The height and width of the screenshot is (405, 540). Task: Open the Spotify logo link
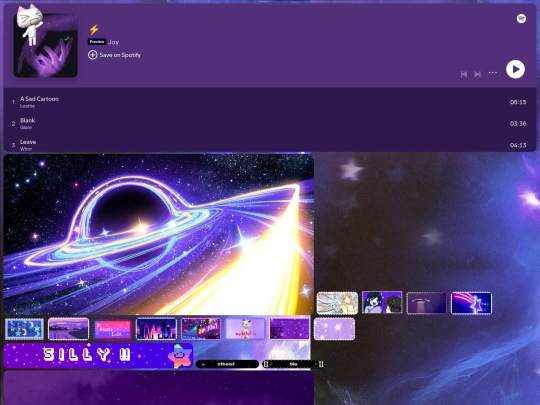click(521, 19)
